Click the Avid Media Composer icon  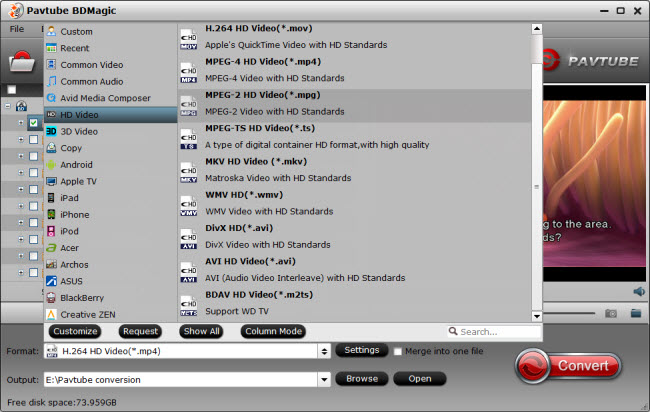[51, 98]
